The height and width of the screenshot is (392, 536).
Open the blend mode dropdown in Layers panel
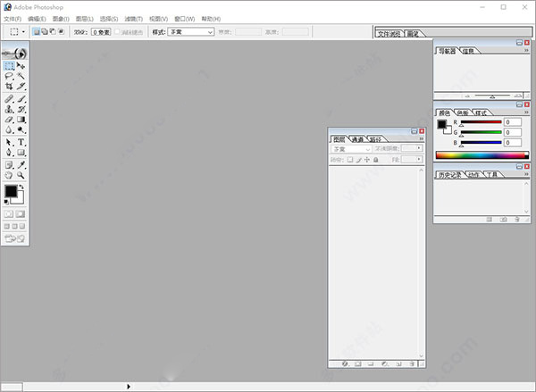pyautogui.click(x=351, y=149)
